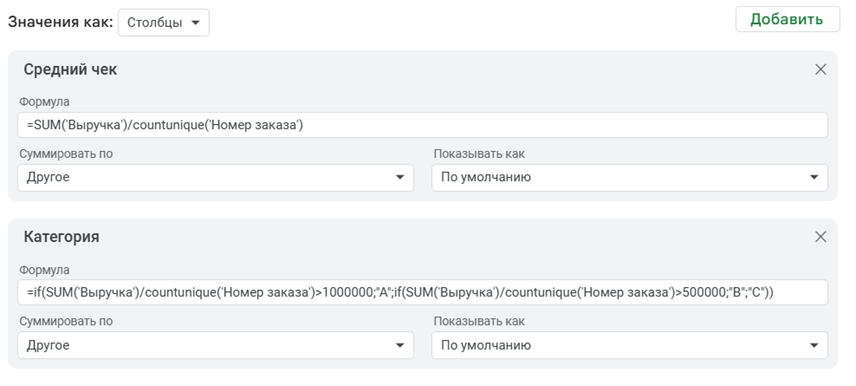Edit the Категория formula field
Screen dimensions: 856x386
[423, 293]
